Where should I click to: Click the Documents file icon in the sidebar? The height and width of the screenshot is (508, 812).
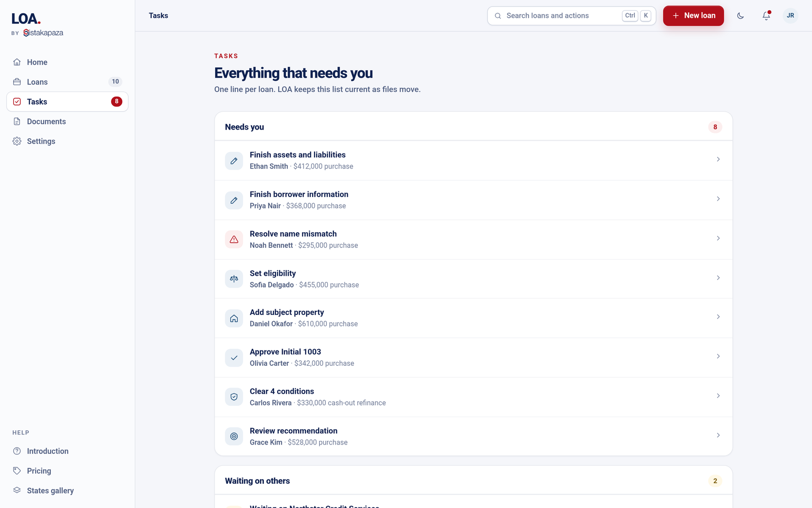[17, 121]
